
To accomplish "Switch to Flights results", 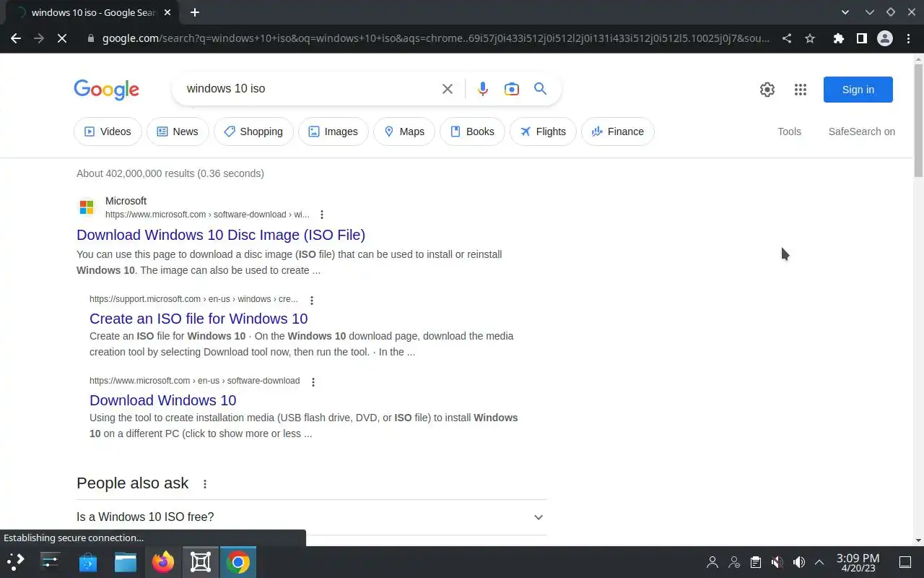I will (543, 131).
